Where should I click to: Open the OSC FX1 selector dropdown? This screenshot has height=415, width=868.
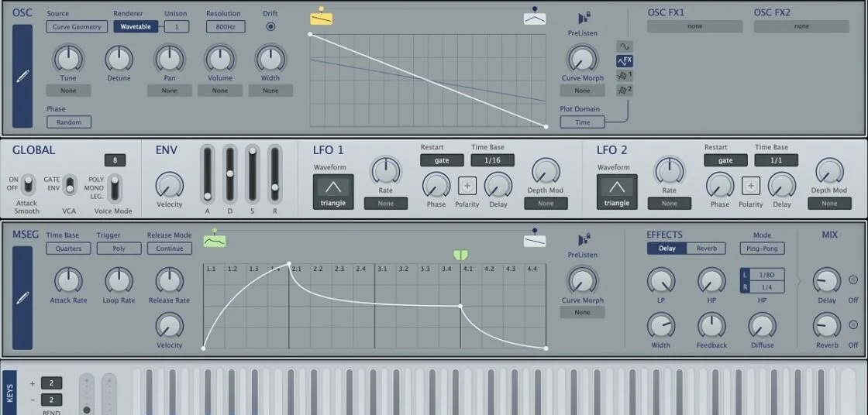[694, 26]
